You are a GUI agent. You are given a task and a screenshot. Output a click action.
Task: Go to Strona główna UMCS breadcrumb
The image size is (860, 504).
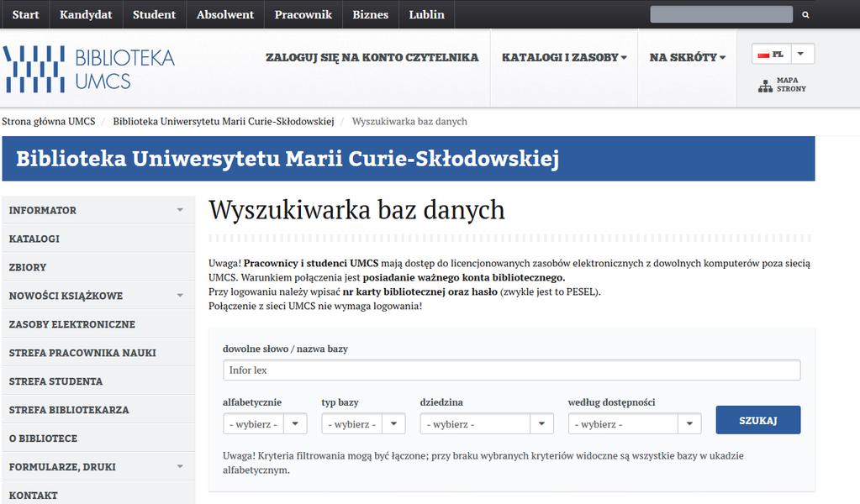click(48, 121)
